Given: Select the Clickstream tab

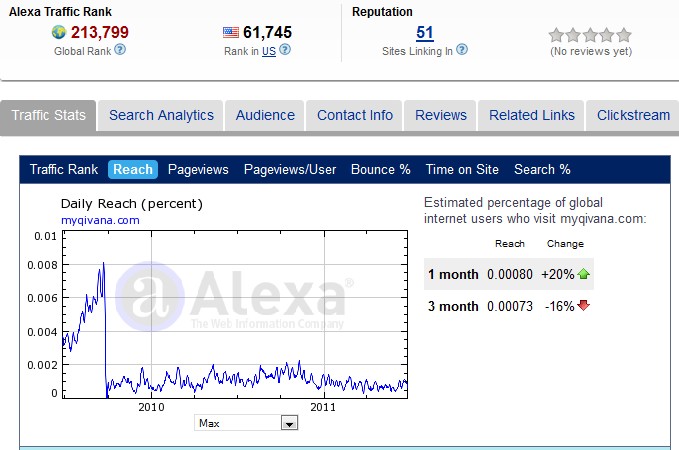Looking at the screenshot, I should [633, 115].
